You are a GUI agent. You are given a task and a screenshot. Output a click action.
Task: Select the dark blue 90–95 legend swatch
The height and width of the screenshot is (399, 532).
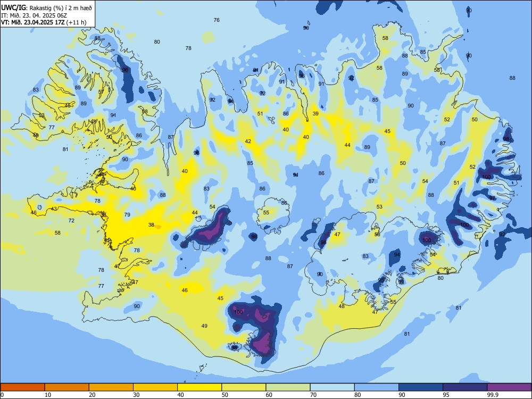click(x=421, y=387)
